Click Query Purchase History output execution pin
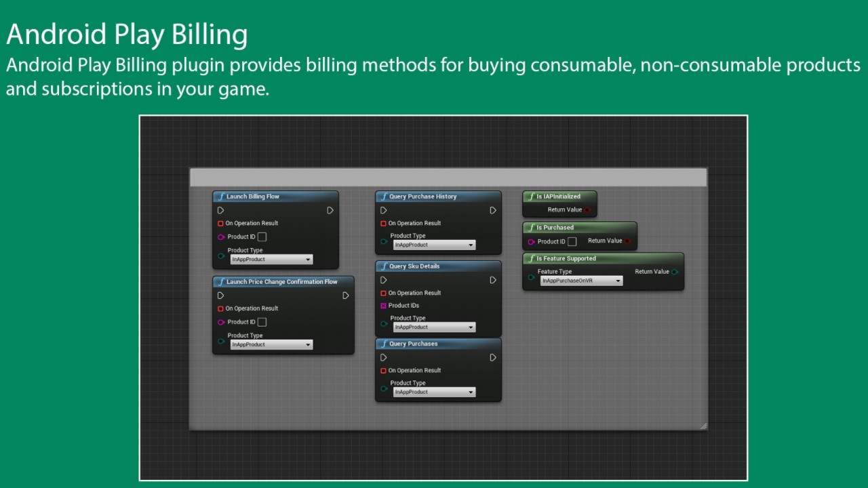This screenshot has height=488, width=868. (493, 210)
